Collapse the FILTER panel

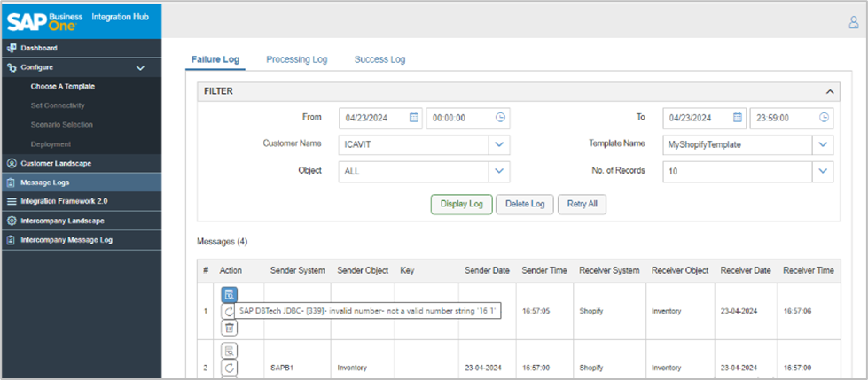coord(830,91)
